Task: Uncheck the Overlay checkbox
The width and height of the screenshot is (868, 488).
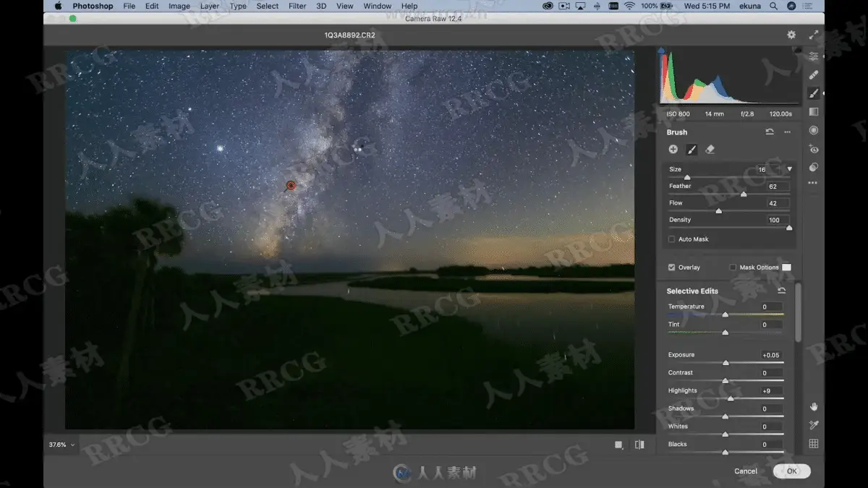Action: pos(671,267)
